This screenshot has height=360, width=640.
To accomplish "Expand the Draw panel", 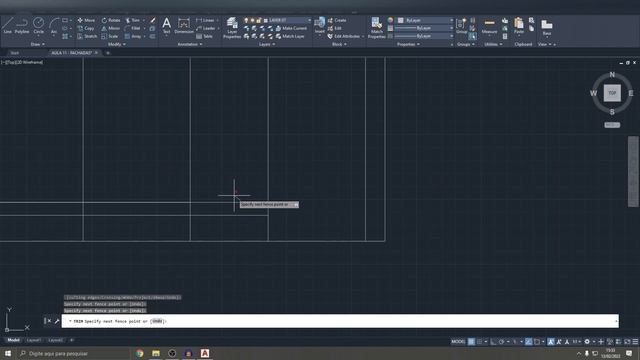I will click(38, 44).
